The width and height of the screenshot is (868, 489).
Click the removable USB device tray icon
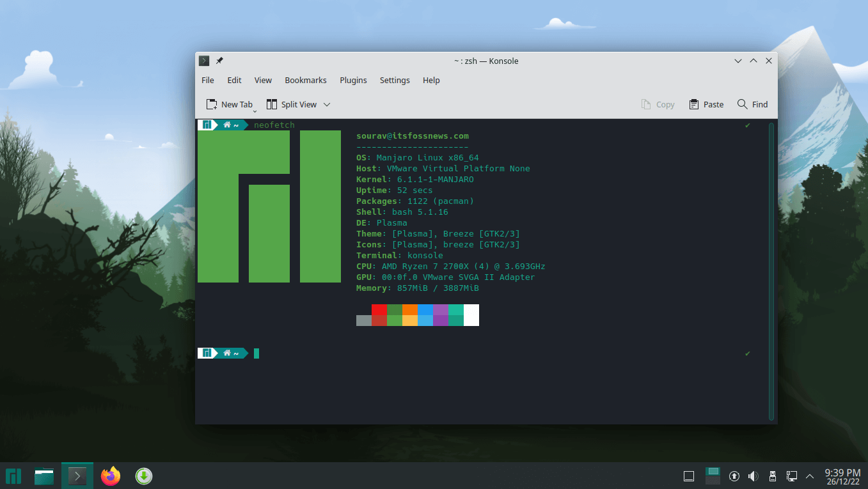pyautogui.click(x=772, y=476)
